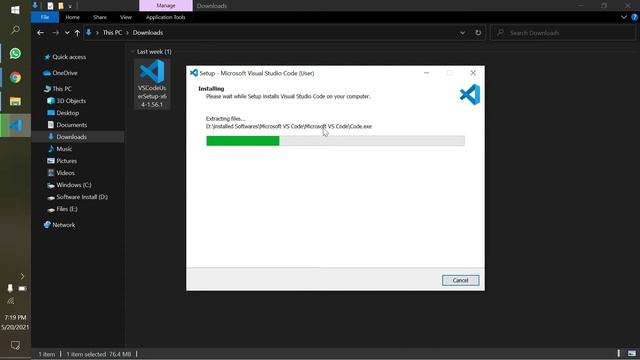Refresh the Downloads folder
Image resolution: width=640 pixels, height=360 pixels.
click(x=478, y=33)
